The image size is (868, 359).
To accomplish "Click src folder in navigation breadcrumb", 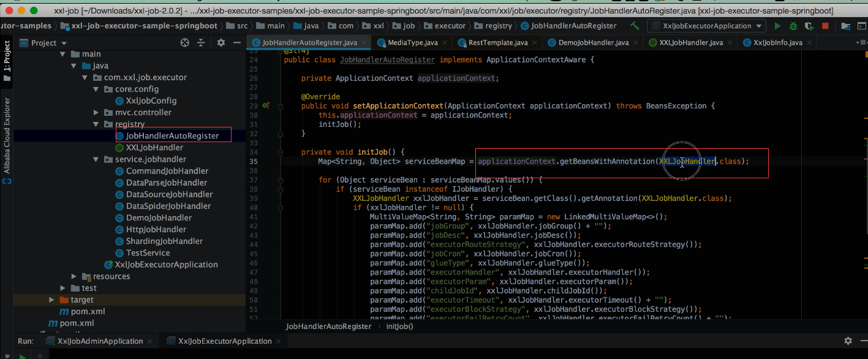I will (237, 26).
